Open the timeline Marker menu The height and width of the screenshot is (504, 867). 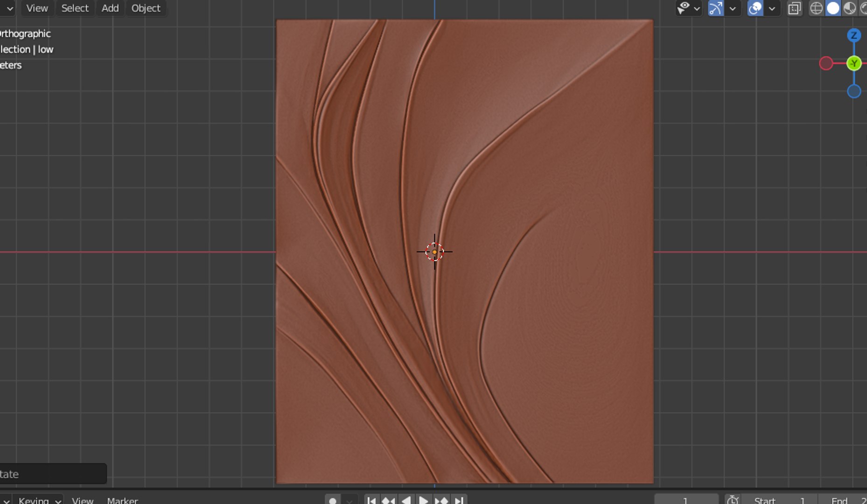coord(122,500)
